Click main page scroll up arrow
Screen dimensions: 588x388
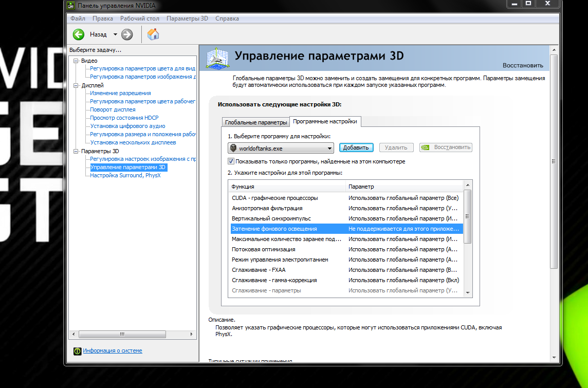pyautogui.click(x=554, y=50)
